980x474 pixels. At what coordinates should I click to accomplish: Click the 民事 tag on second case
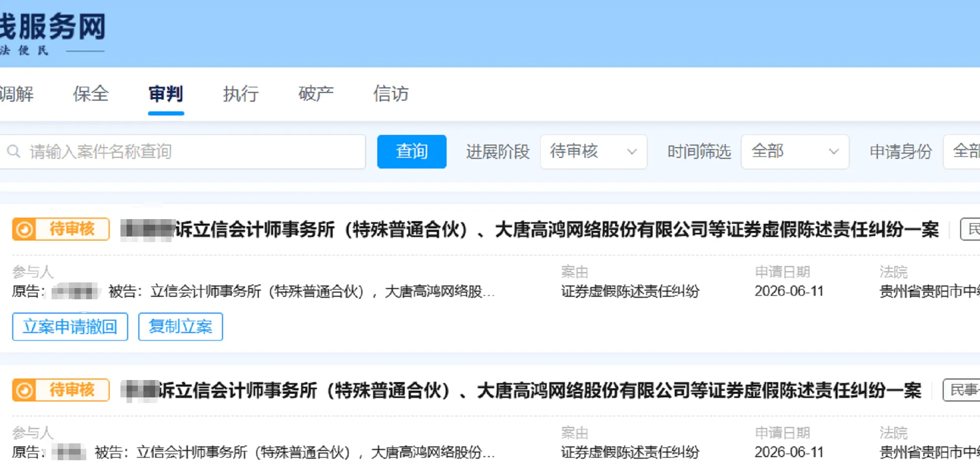[962, 390]
